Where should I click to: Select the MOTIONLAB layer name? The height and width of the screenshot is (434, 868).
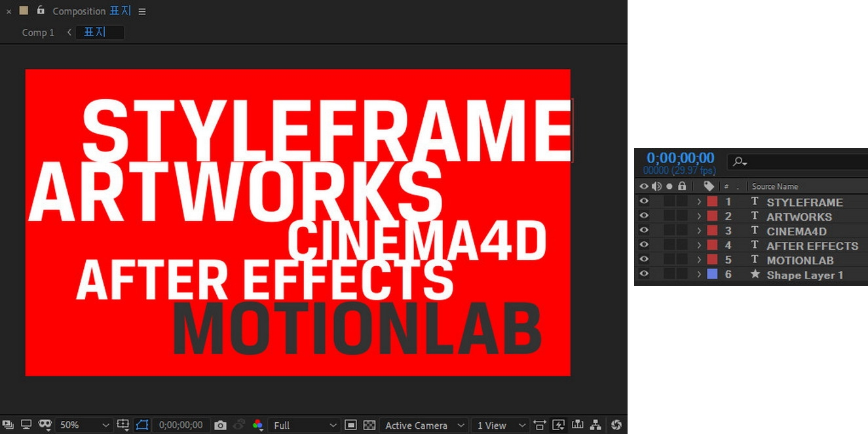point(800,260)
